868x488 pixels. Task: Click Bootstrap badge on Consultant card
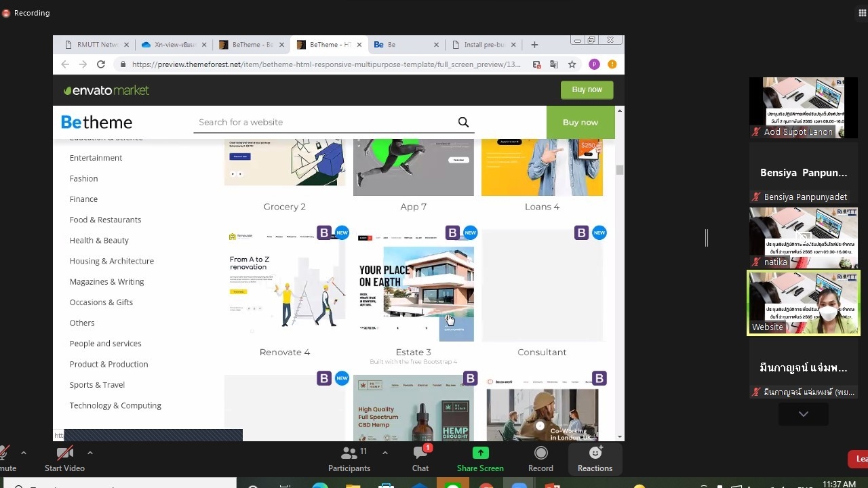point(581,232)
